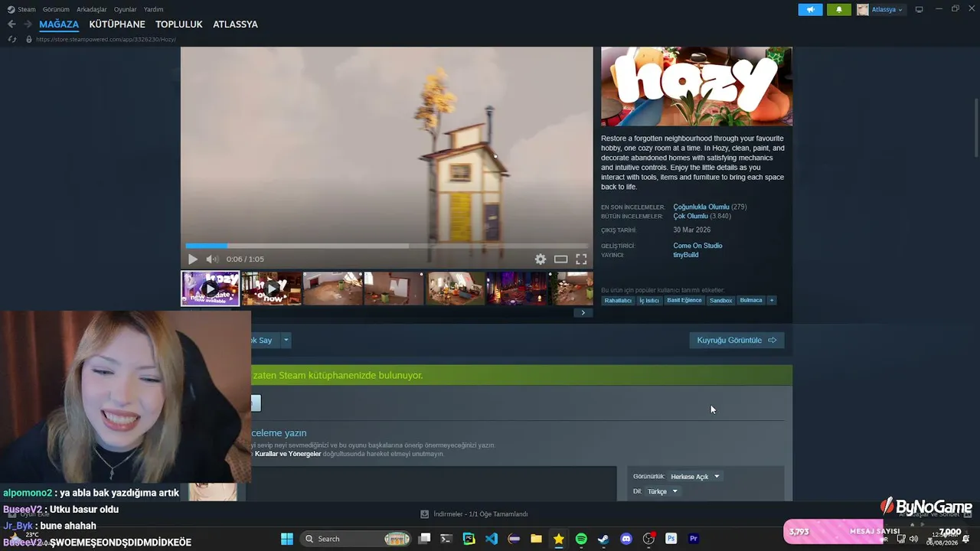Switch to the MAĞAZA tab
Screen dimensions: 980x551
59,24
